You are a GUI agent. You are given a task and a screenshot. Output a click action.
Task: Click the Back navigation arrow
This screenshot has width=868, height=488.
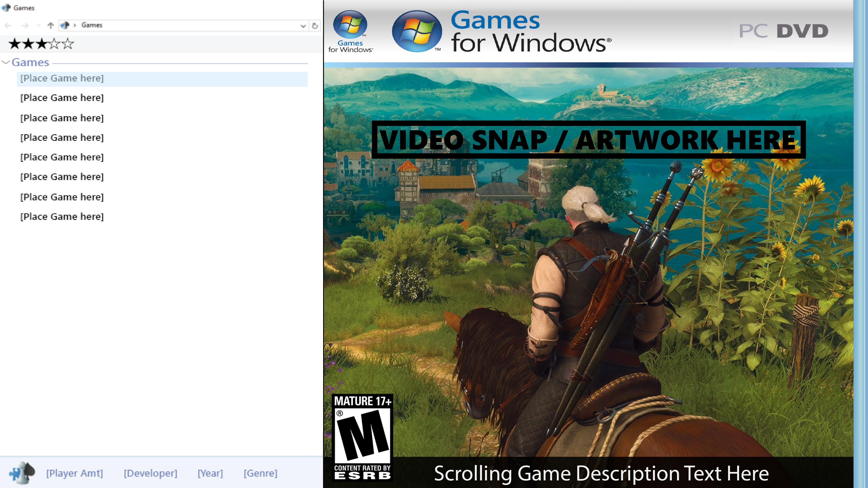pyautogui.click(x=8, y=25)
